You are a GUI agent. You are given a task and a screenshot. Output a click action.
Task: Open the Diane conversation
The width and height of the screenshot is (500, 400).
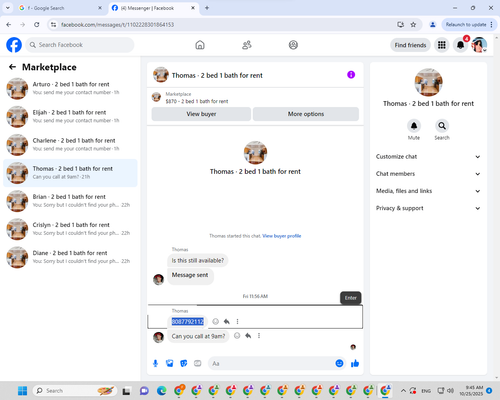point(70,257)
